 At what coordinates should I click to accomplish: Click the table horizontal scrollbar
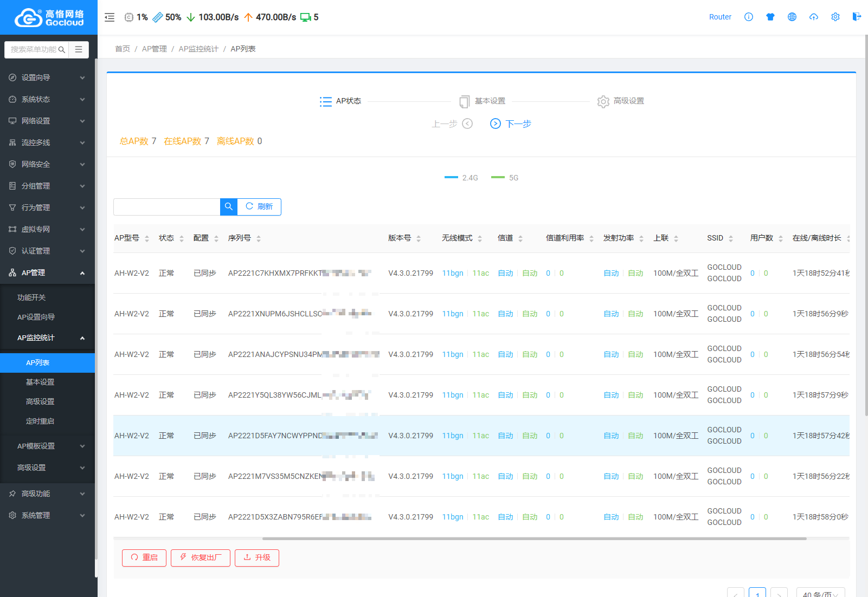click(x=534, y=538)
